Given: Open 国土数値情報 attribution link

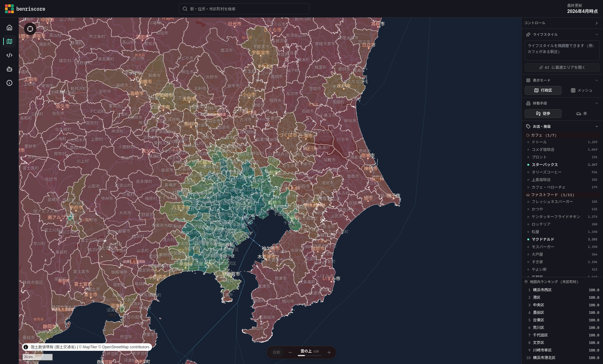Looking at the screenshot, I should (53, 347).
